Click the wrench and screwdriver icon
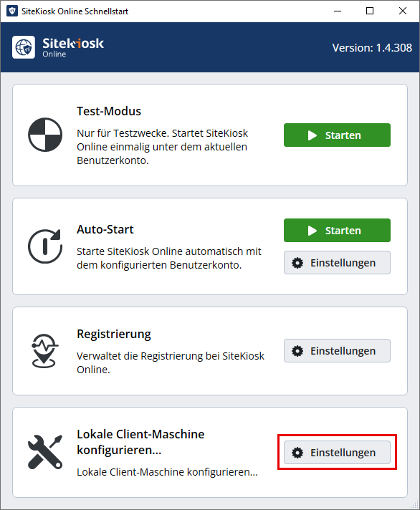 pos(45,452)
